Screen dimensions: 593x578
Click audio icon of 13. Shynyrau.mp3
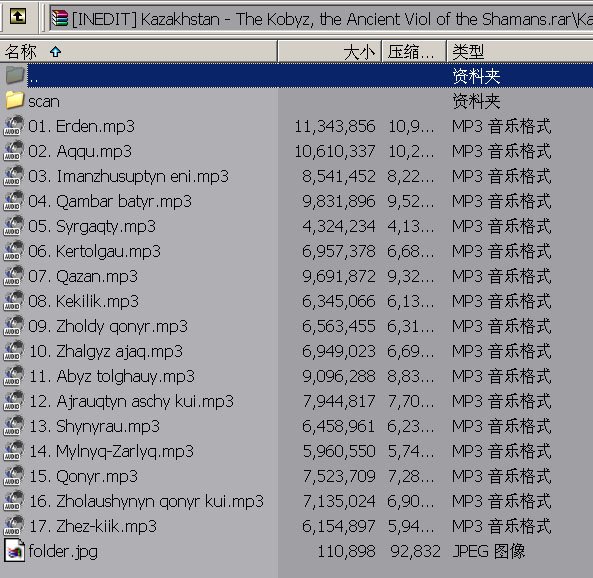(x=14, y=425)
